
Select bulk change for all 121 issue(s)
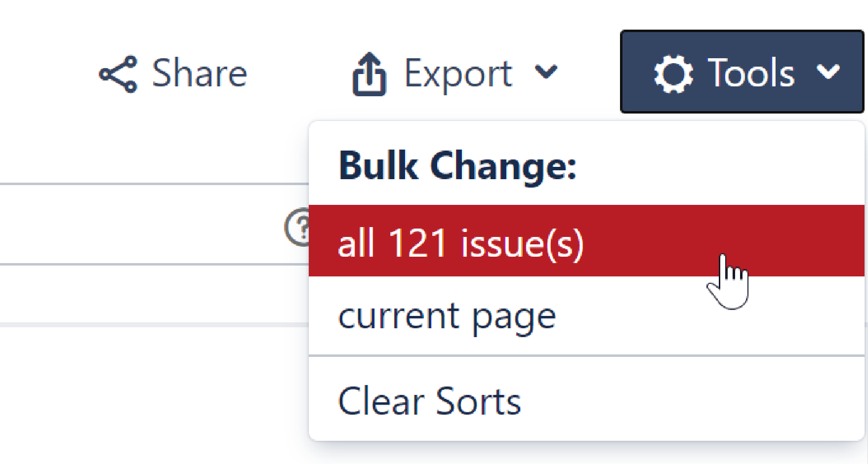pyautogui.click(x=460, y=243)
